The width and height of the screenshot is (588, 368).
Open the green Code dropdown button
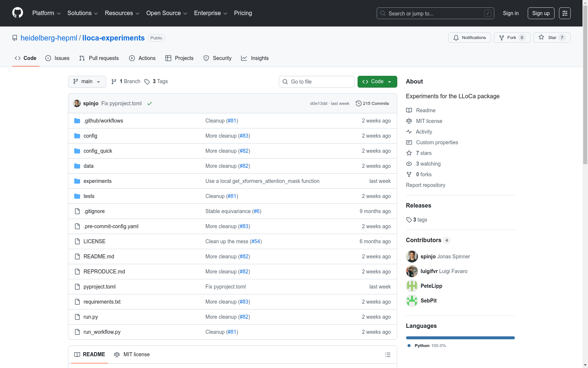tap(377, 82)
